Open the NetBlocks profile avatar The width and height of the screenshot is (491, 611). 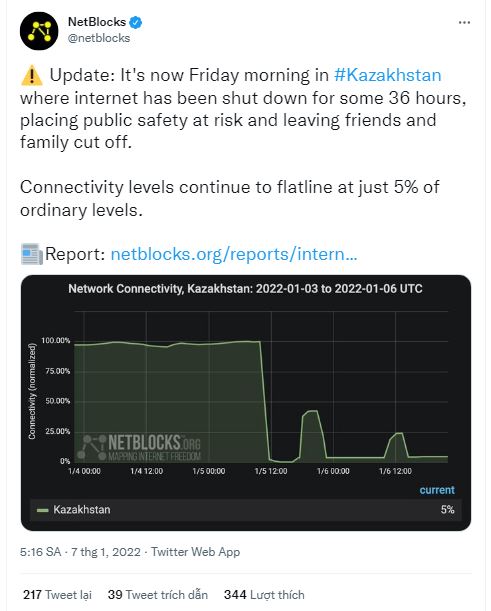pyautogui.click(x=39, y=31)
